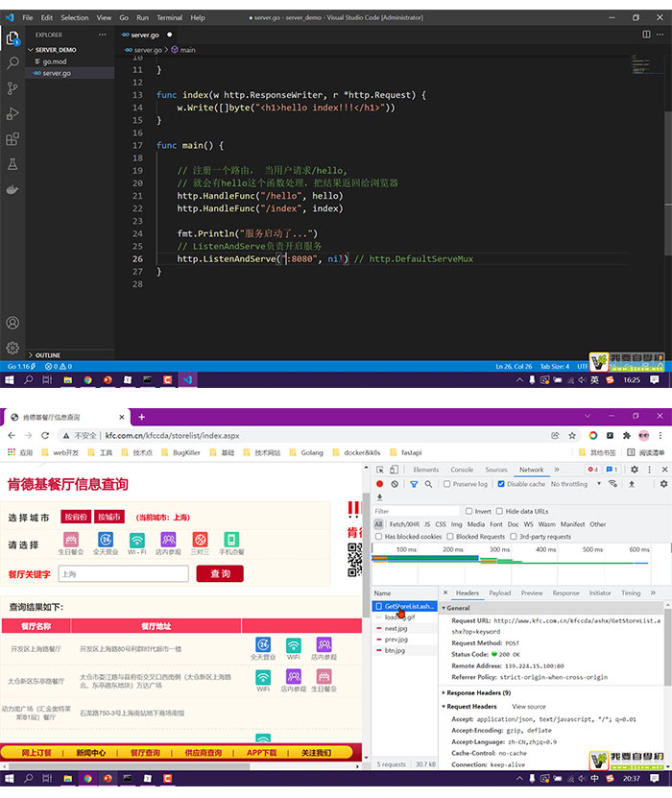This screenshot has width=672, height=798.
Task: Click the 按省份 button
Action: coord(76,517)
